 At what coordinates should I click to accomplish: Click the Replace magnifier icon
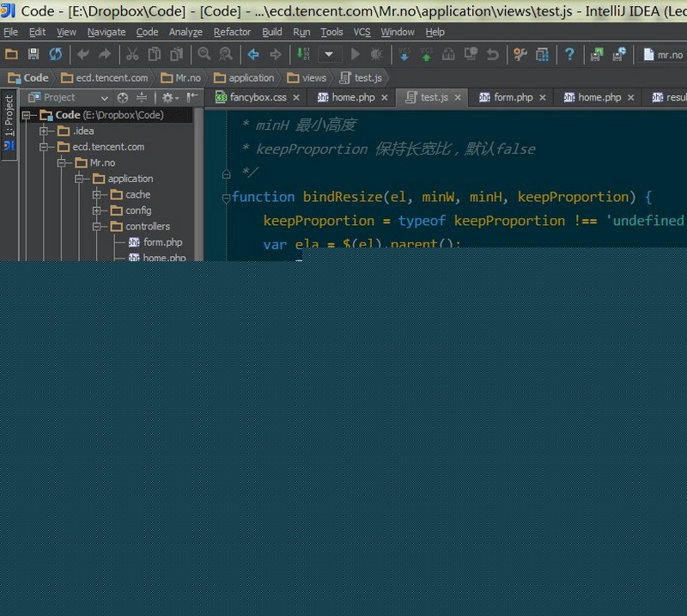tap(226, 54)
